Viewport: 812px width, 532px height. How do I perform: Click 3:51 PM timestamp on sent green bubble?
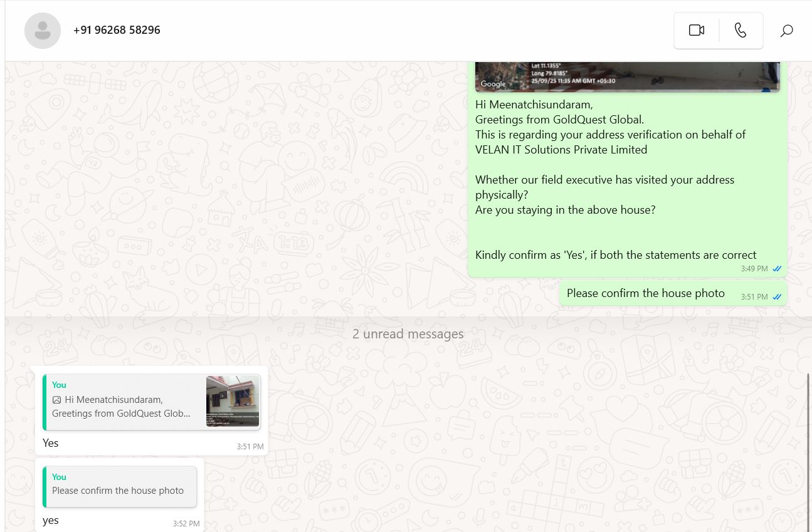coord(754,297)
